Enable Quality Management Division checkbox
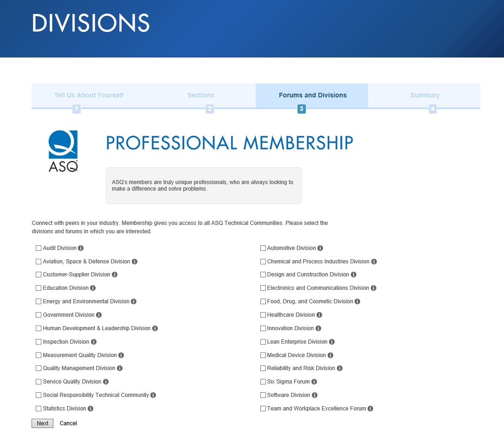504x435 pixels. pyautogui.click(x=39, y=368)
